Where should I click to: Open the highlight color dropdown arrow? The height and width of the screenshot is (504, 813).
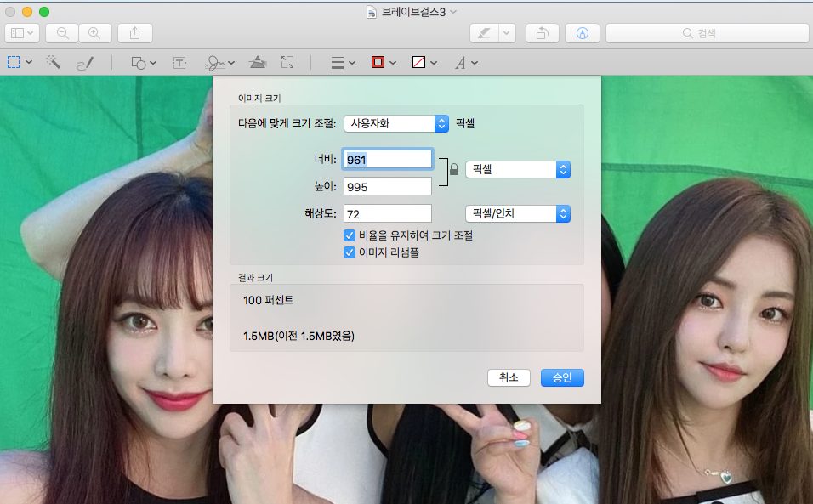[507, 33]
